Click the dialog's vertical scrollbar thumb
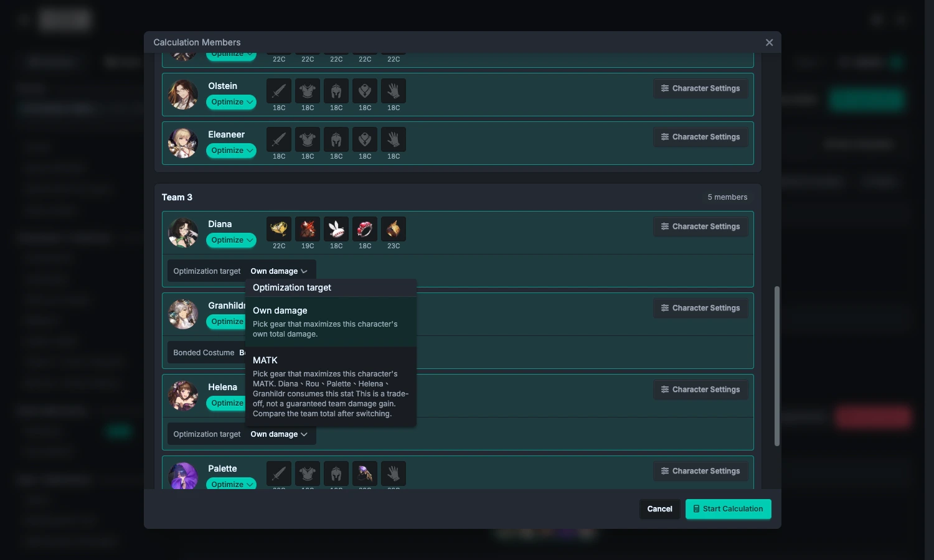Viewport: 934px width, 560px height. click(x=777, y=366)
